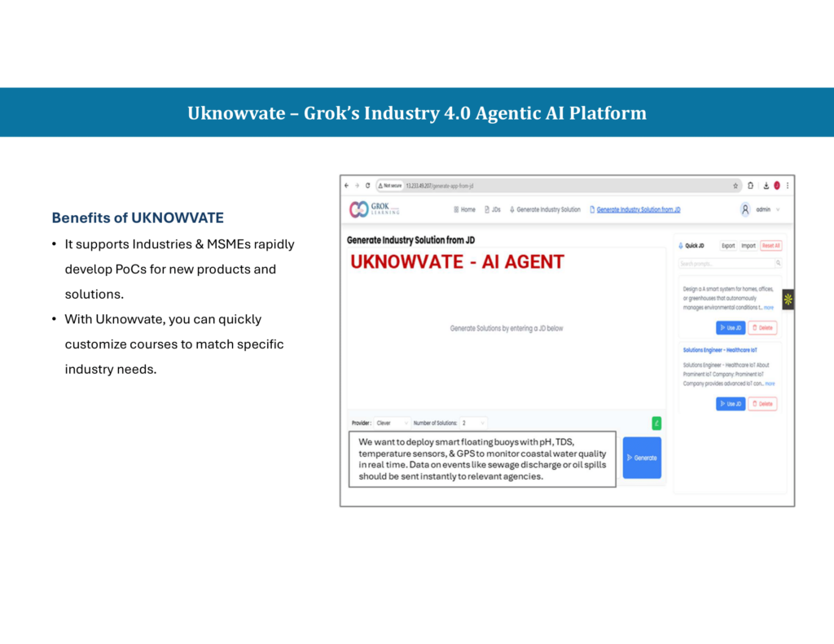
Task: Bookmark the page with the star icon
Action: pos(735,186)
